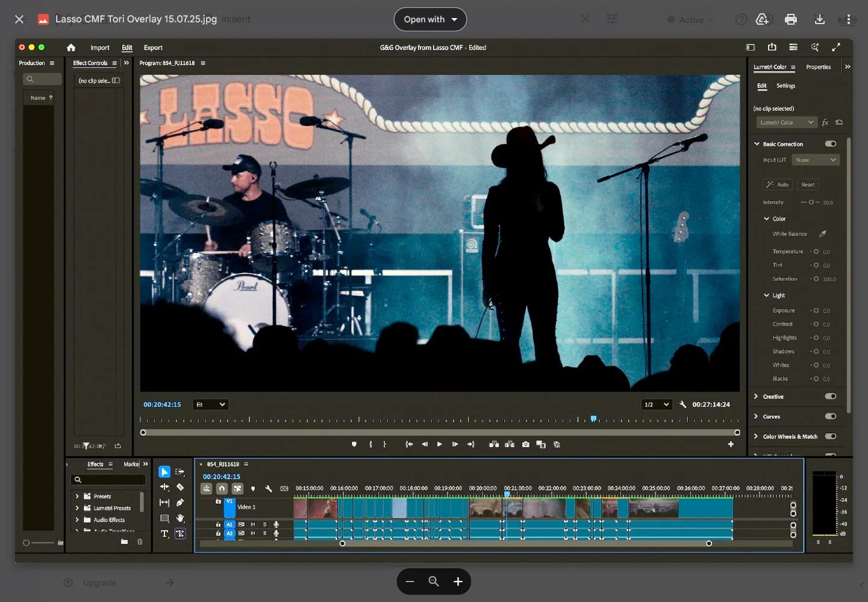Click the Auto button in Basic Correction

(x=778, y=184)
